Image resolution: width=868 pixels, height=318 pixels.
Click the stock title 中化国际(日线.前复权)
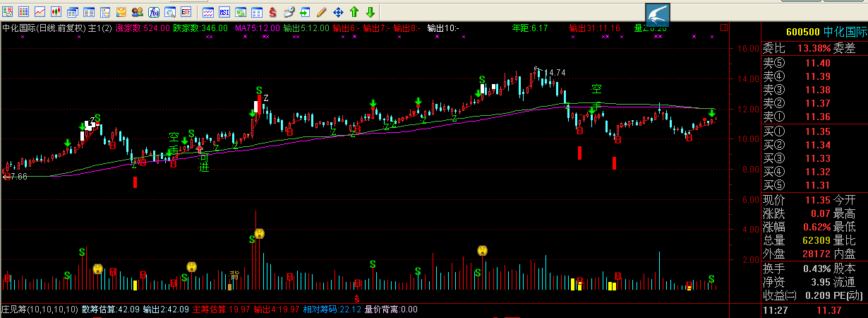[x=43, y=28]
